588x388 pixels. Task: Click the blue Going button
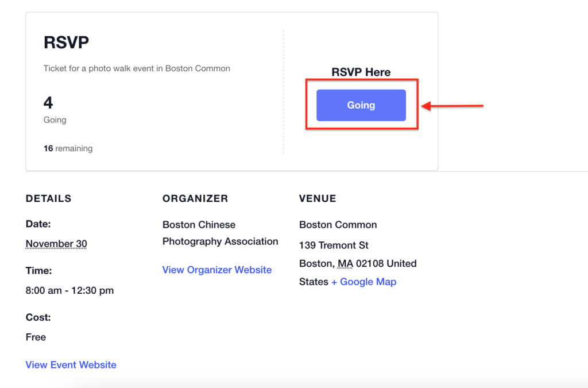361,105
